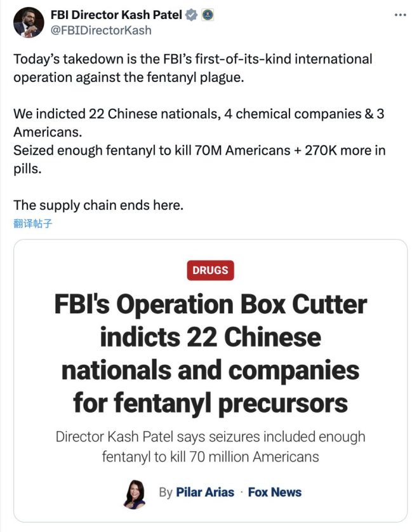Click subheadline about 70 million Americans
The width and height of the screenshot is (419, 532).
[x=210, y=446]
